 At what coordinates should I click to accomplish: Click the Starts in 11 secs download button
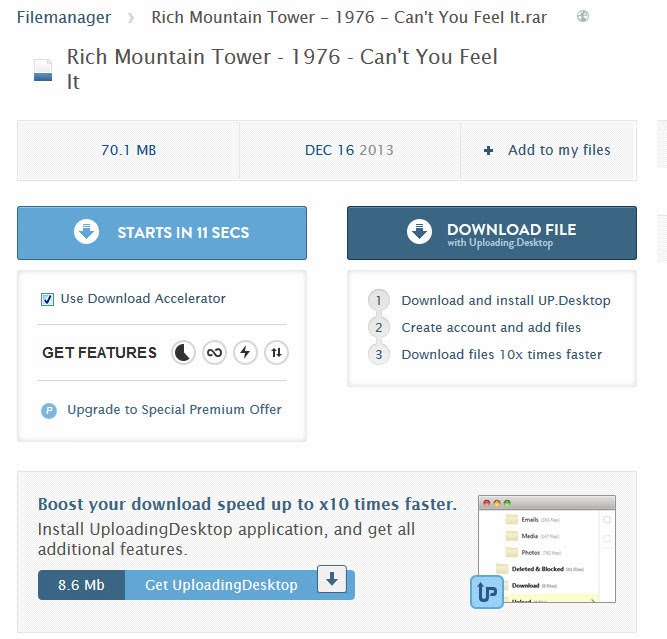[162, 233]
